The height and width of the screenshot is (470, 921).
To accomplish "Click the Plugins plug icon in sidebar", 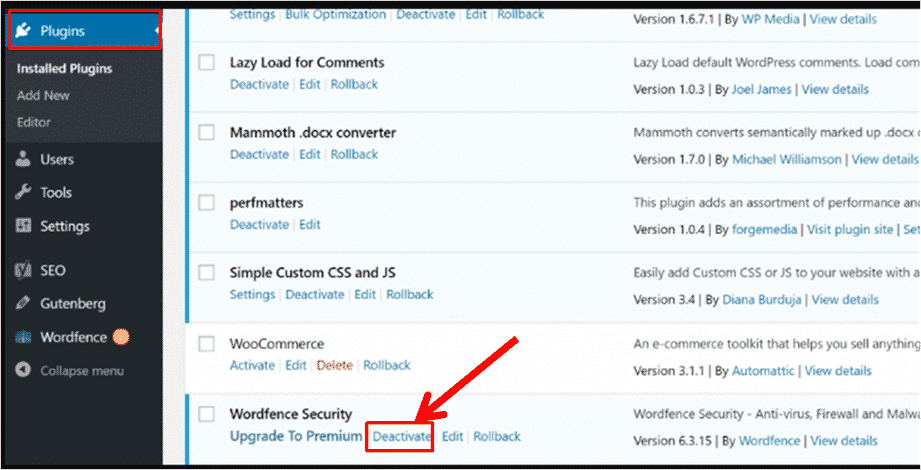I will 23,31.
